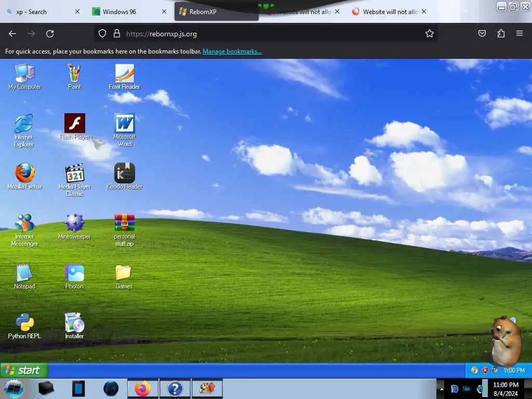Image resolution: width=532 pixels, height=399 pixels.
Task: Select the Internet Explorer desktop icon
Action: (24, 130)
